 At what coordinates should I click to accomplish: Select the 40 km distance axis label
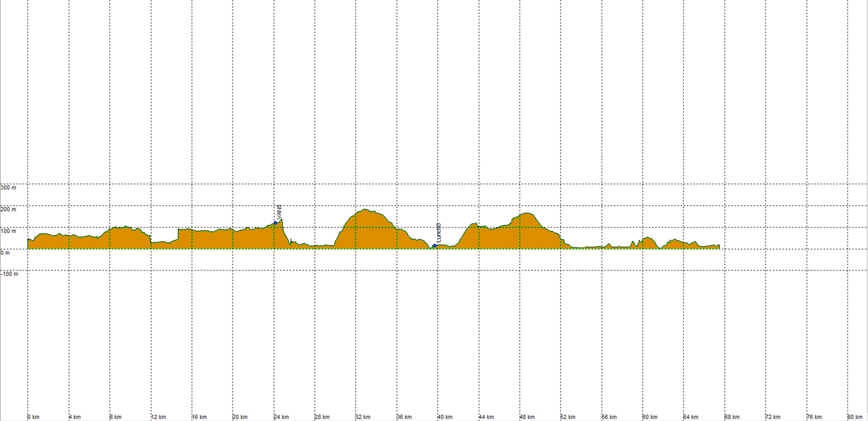[x=445, y=417]
